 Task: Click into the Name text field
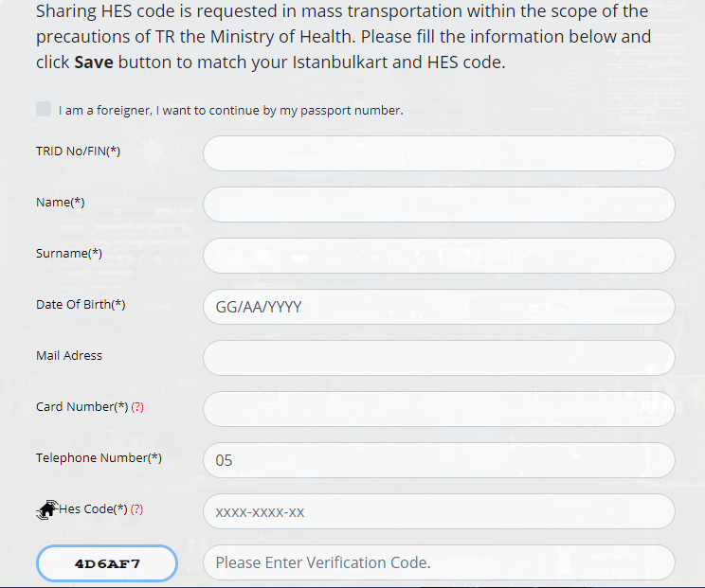click(439, 205)
